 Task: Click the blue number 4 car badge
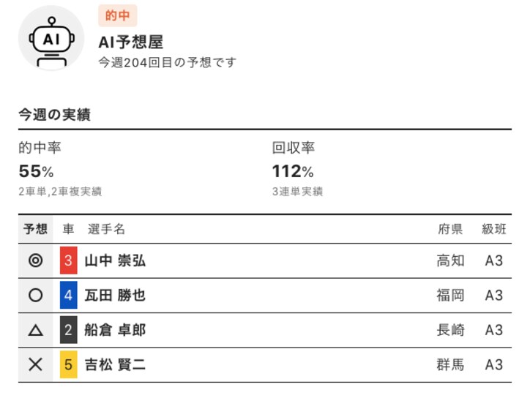tap(68, 296)
